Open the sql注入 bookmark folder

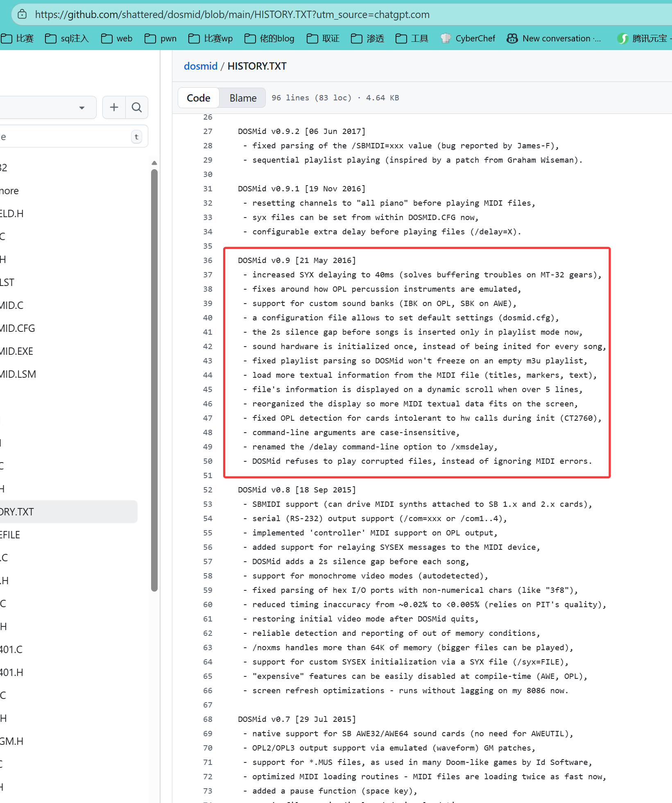67,39
